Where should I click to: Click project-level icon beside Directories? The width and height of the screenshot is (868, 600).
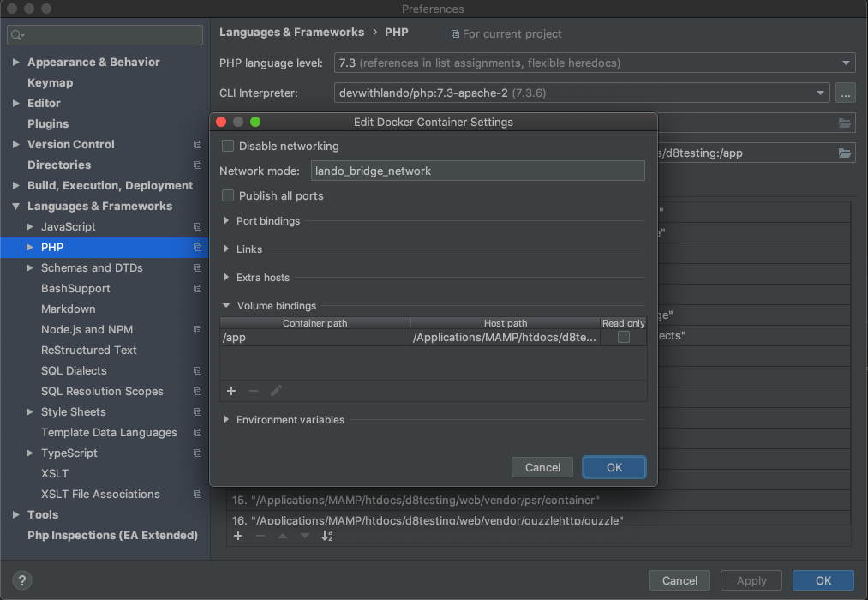click(x=197, y=165)
